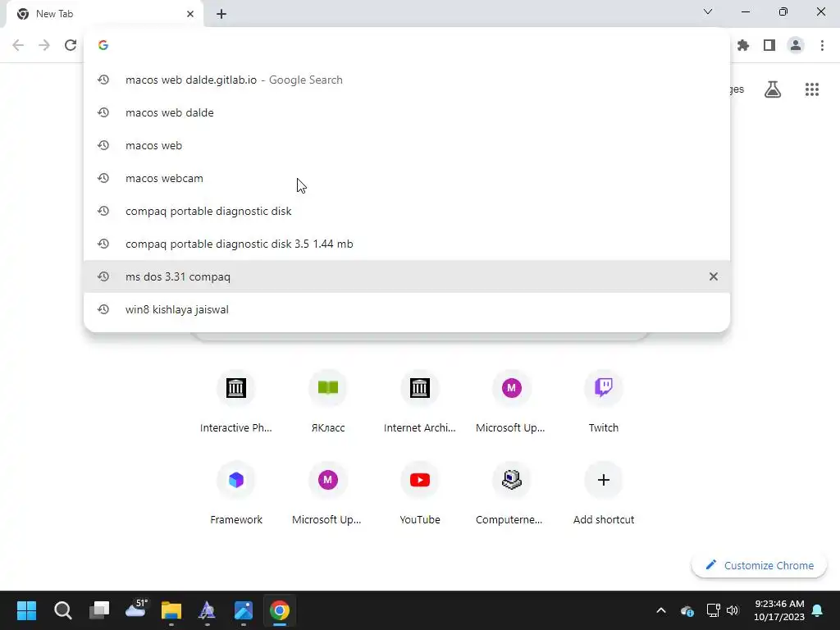Open the Internet Archi... shortcut
Image resolution: width=840 pixels, height=630 pixels.
click(x=419, y=400)
